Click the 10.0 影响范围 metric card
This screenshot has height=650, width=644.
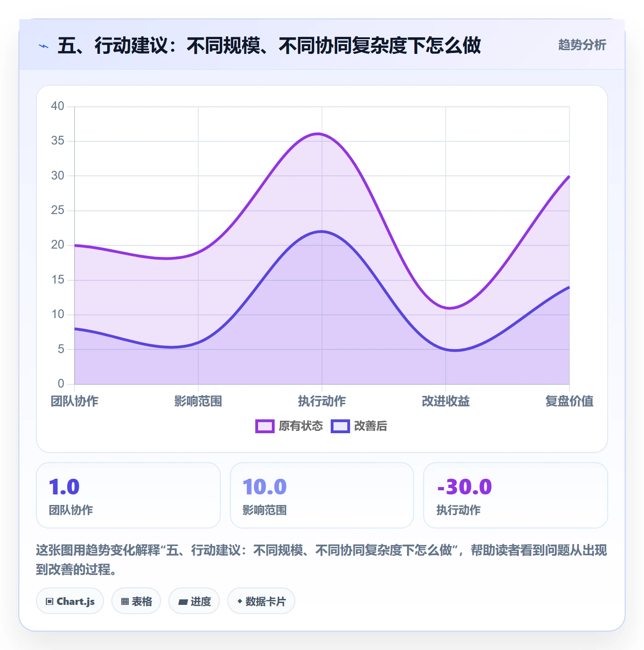(322, 495)
